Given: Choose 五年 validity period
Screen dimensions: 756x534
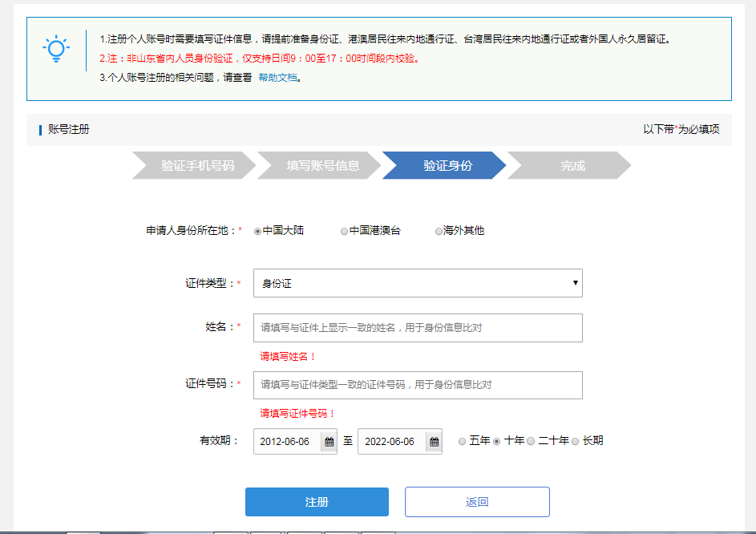Looking at the screenshot, I should [x=462, y=440].
